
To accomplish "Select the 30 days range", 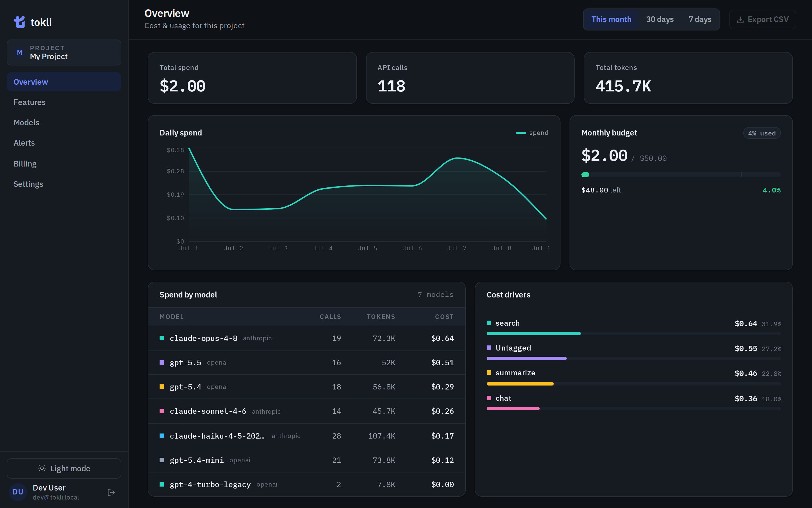I will pos(660,19).
